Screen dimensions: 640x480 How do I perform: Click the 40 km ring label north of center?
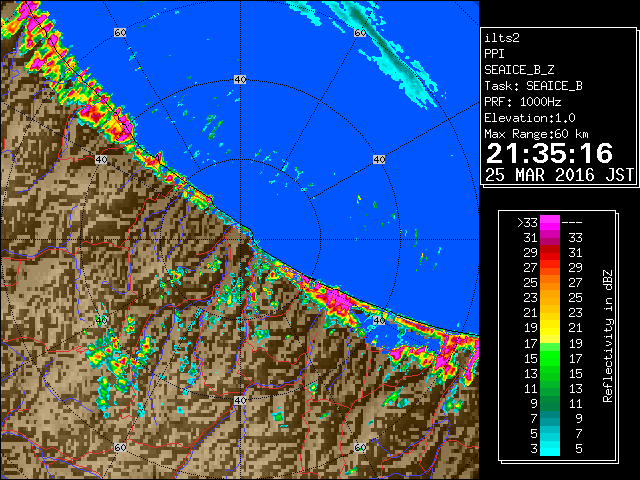pyautogui.click(x=240, y=80)
